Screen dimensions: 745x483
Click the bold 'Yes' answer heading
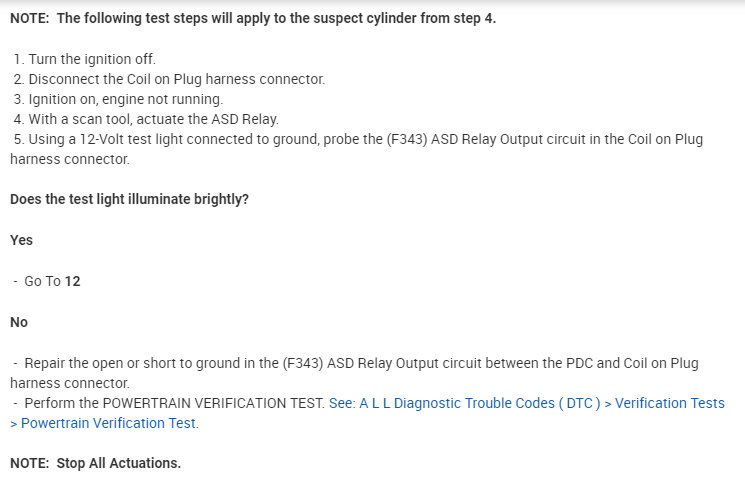[21, 240]
